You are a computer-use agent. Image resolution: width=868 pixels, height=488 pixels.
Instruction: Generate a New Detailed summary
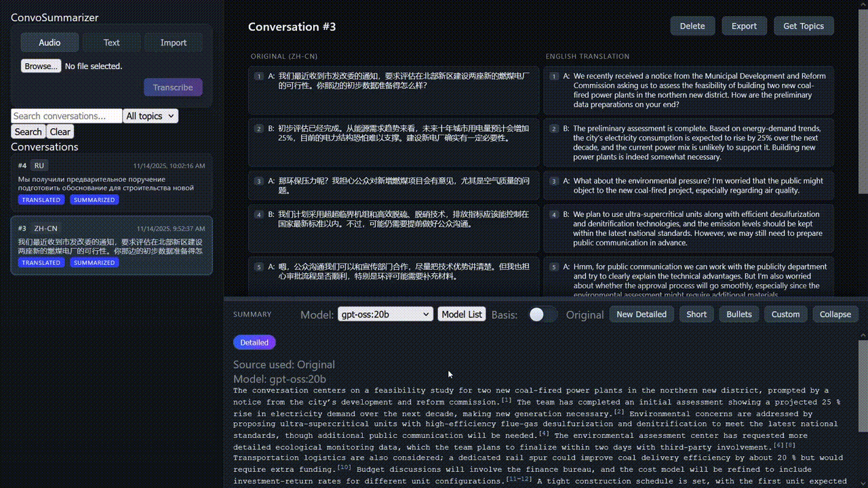(x=641, y=314)
